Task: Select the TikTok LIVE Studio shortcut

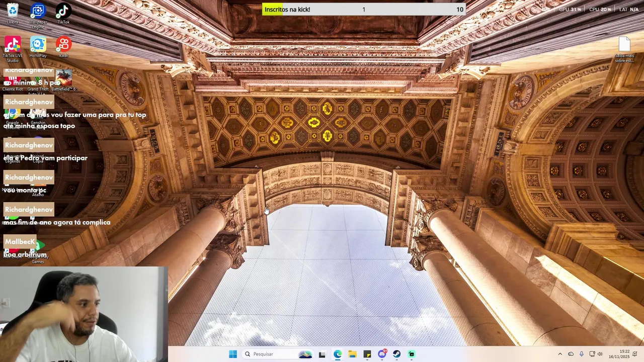Action: click(13, 49)
